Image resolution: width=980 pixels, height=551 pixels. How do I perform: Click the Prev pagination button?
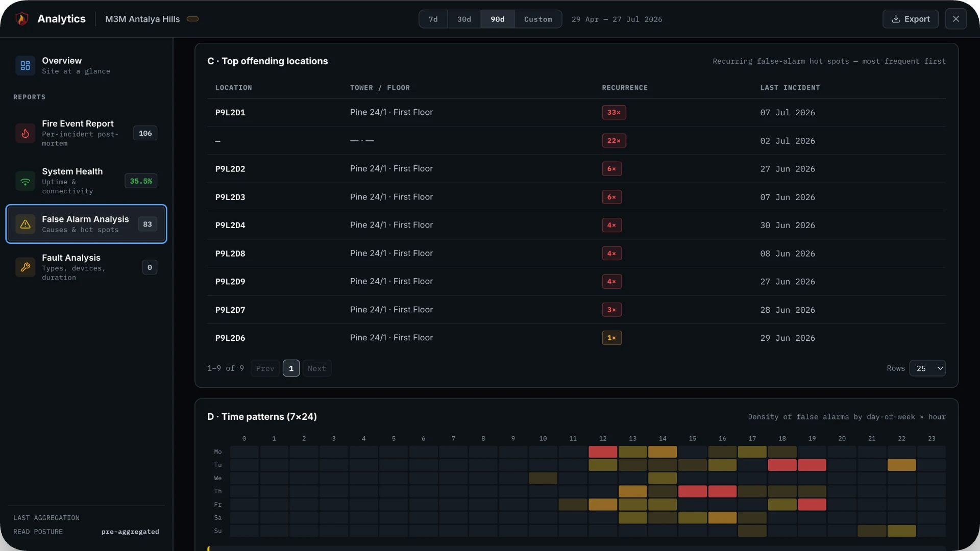(x=265, y=368)
